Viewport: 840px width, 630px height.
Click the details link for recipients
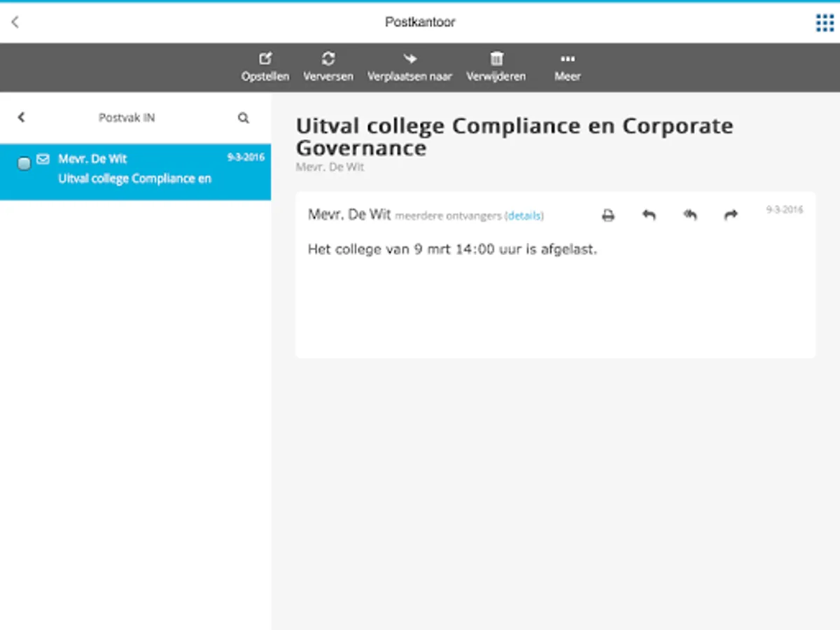click(525, 216)
